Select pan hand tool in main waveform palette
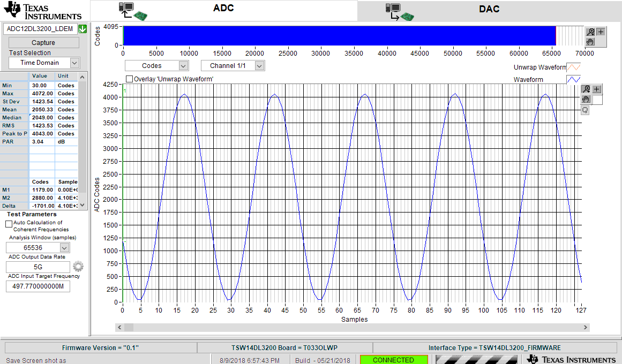 [586, 99]
